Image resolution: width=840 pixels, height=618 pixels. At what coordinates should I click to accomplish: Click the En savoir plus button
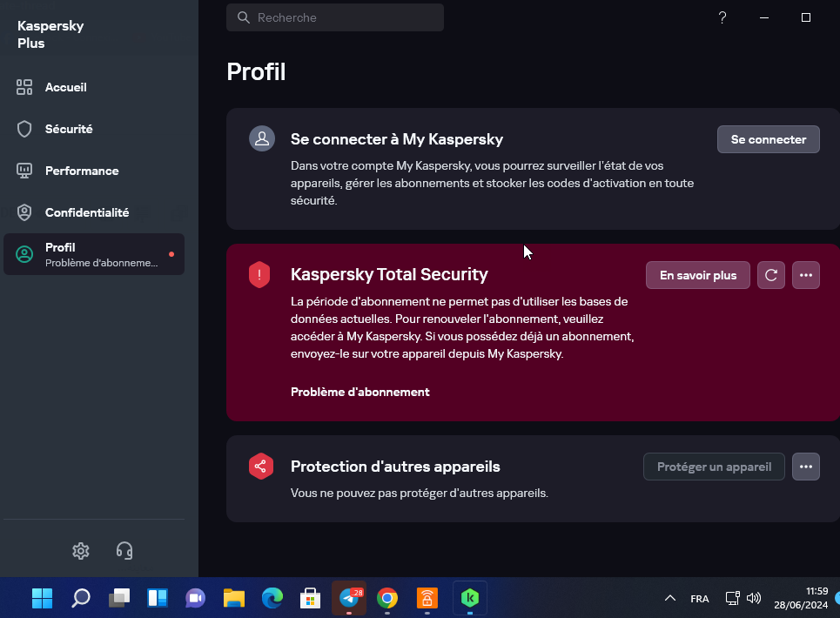698,275
